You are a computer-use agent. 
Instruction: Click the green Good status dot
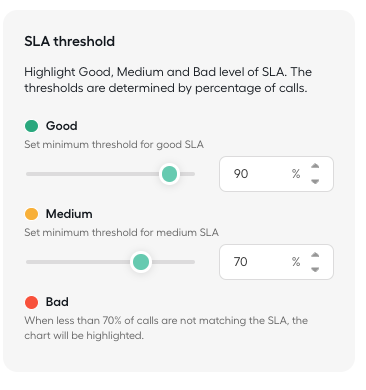[31, 126]
